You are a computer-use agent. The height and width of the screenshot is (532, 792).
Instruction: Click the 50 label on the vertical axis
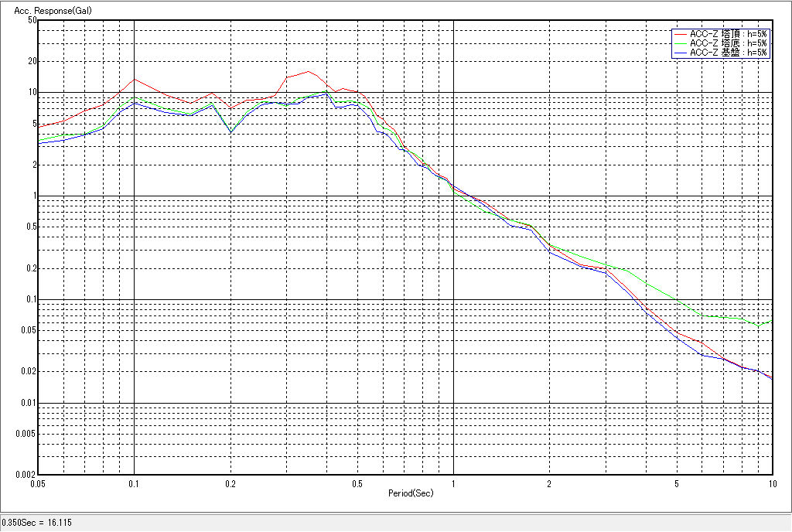coord(32,21)
